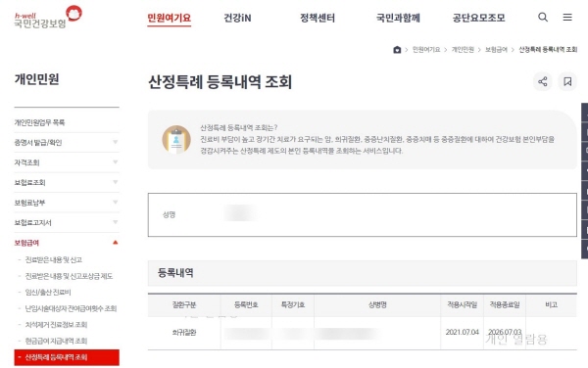Click the 개인민원 sidebar heading

37,79
